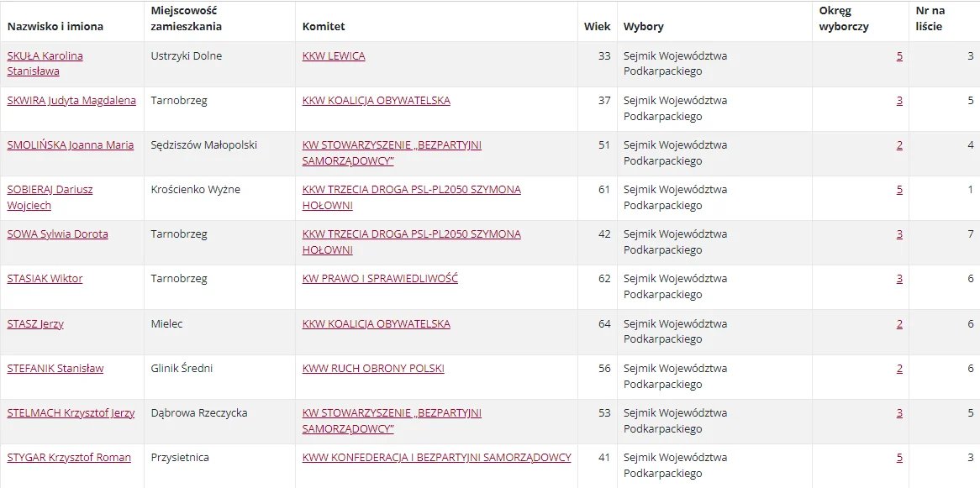The image size is (980, 488).
Task: Click KWW RUCH OBRONY POLSKI link
Action: click(373, 368)
